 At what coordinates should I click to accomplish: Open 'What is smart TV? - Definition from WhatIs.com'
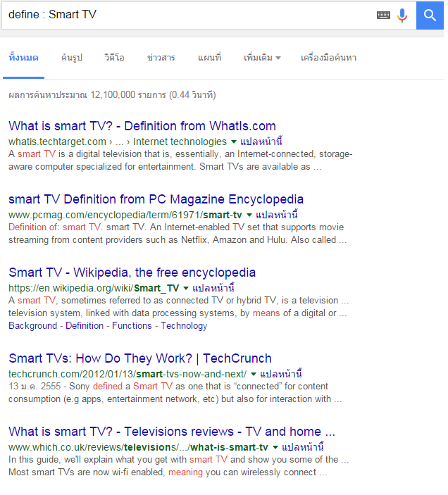click(x=142, y=126)
